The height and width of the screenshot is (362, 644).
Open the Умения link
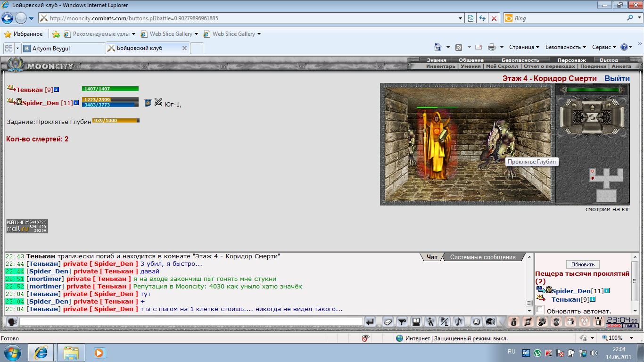pyautogui.click(x=471, y=66)
